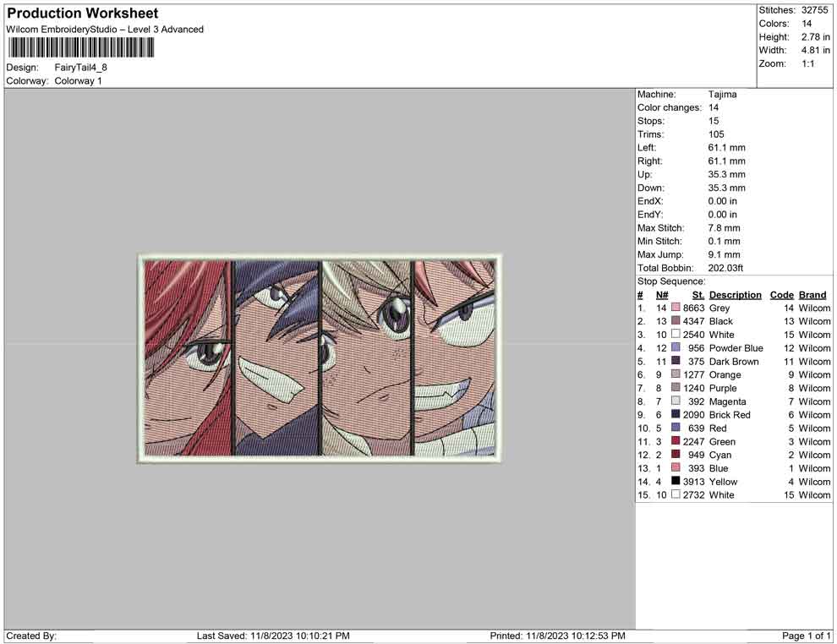Click the EndX value 0.00 in
The width and height of the screenshot is (837, 644).
[723, 201]
